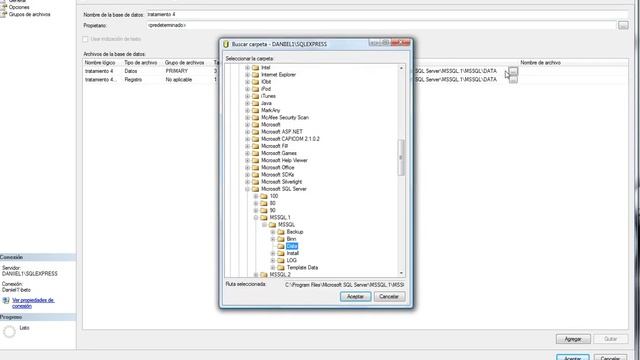Screen dimensions: 640x360
Task: Click the Datos file type cell
Action: coord(131,71)
